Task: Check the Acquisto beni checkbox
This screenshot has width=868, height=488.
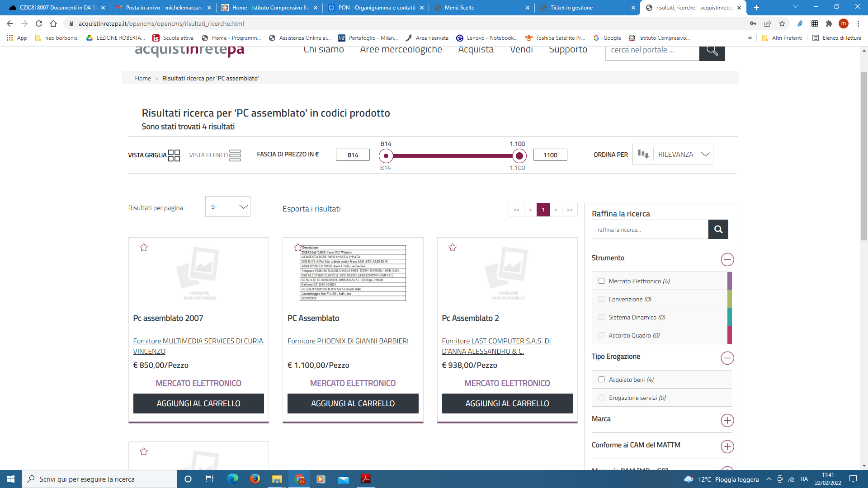Action: click(x=601, y=380)
